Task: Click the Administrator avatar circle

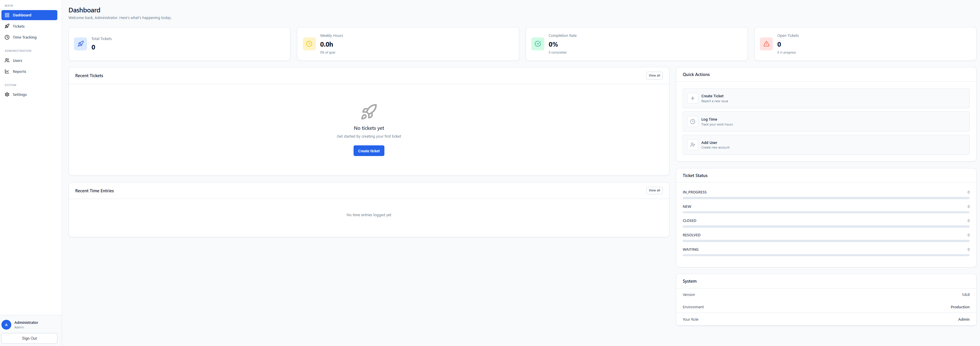Action: click(6, 325)
